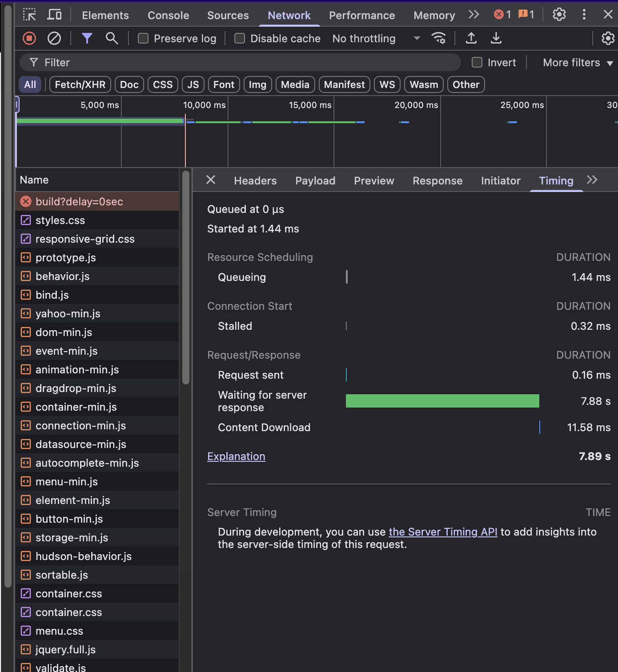Clear the network log
Image resolution: width=618 pixels, height=672 pixels.
point(54,39)
